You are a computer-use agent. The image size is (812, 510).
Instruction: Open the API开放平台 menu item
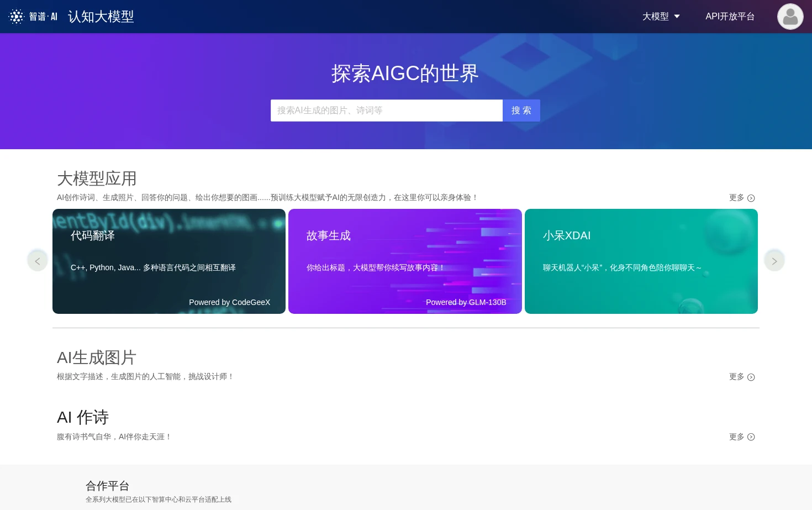pyautogui.click(x=730, y=17)
